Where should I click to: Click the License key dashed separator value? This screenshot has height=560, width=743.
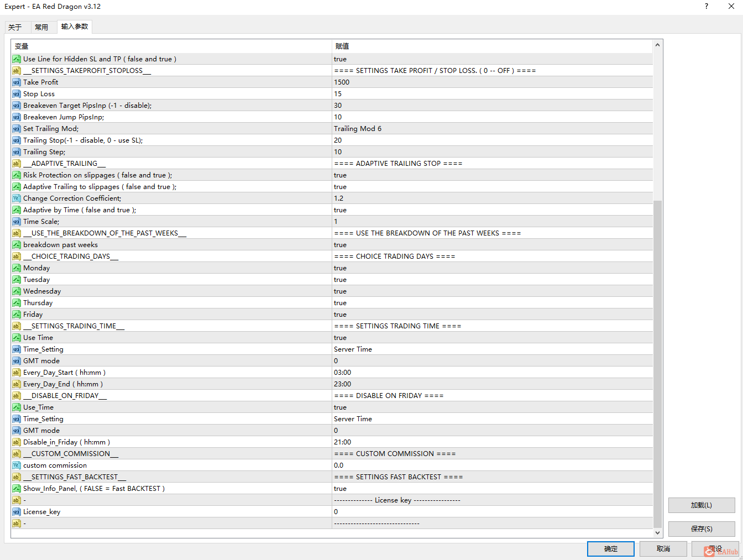(x=397, y=500)
